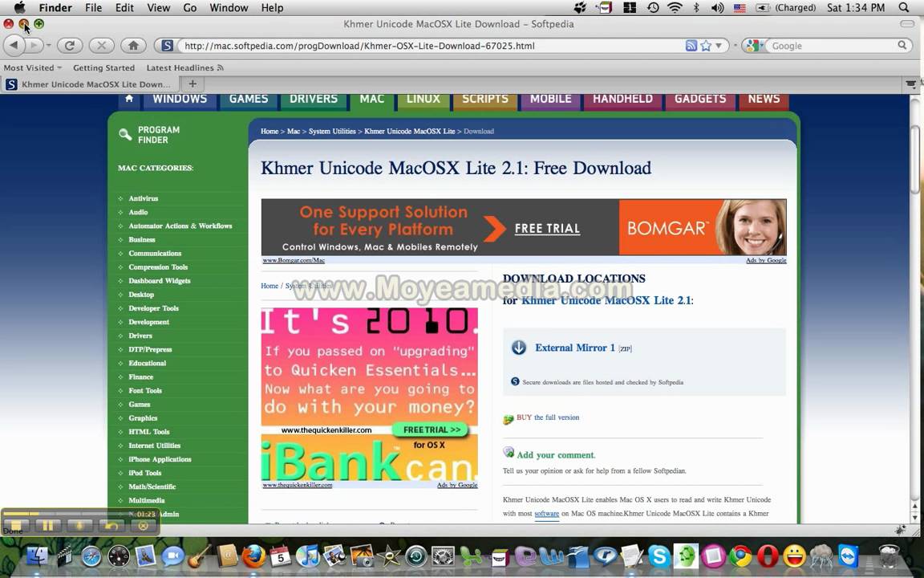924x578 pixels.
Task: Switch to the MOBILE site section
Action: point(550,99)
